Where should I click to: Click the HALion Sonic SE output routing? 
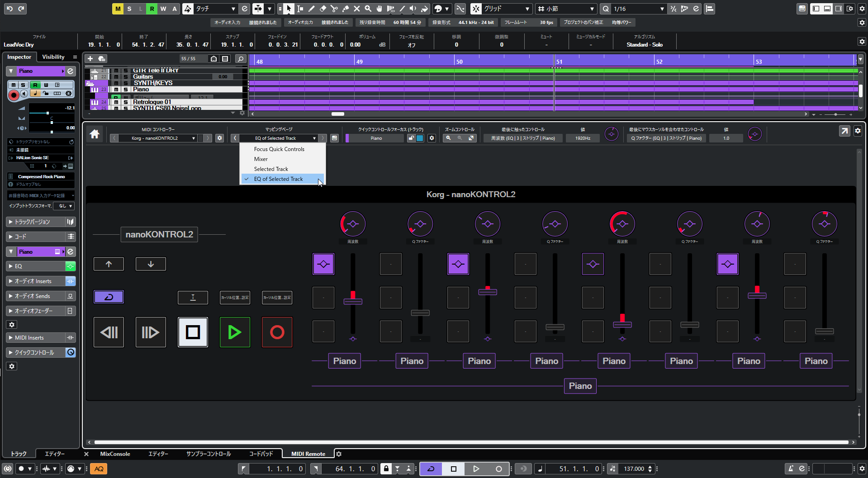[41, 158]
